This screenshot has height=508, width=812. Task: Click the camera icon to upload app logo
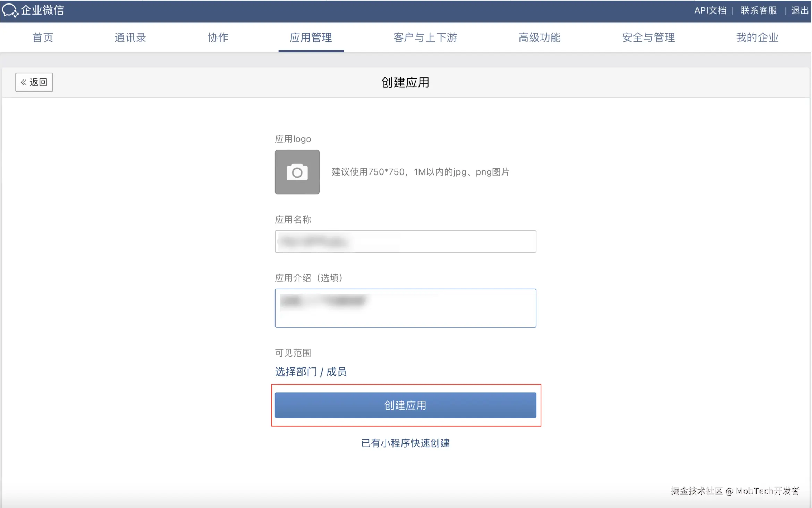[x=297, y=172]
